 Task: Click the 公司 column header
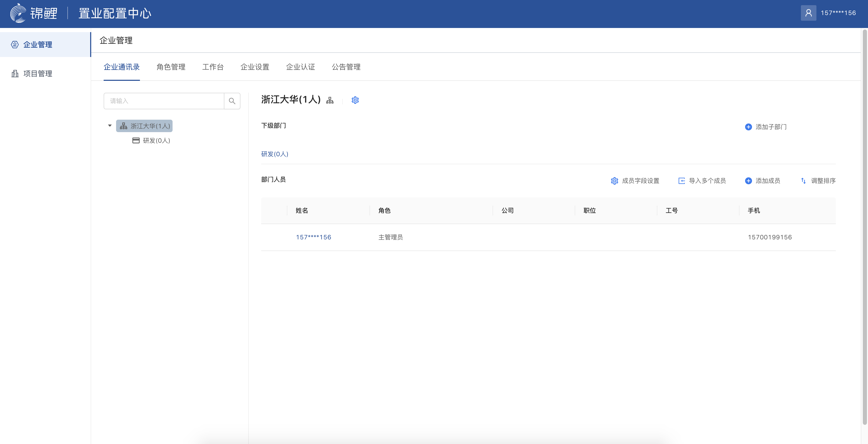click(508, 211)
